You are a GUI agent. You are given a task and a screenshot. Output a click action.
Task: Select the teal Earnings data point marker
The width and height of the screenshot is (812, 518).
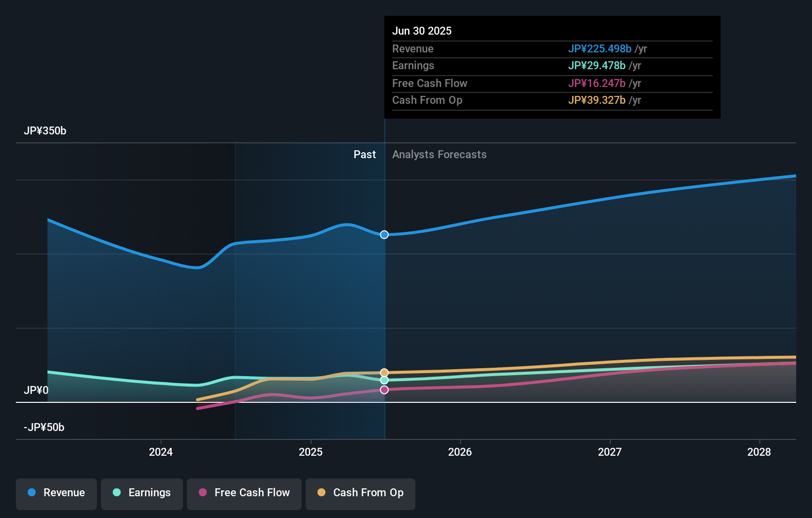pos(384,380)
